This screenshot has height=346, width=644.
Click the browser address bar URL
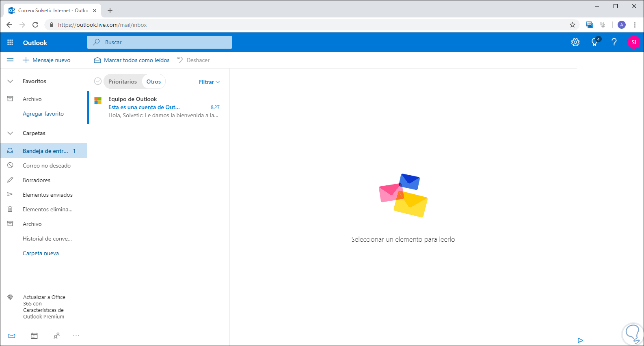tap(102, 25)
